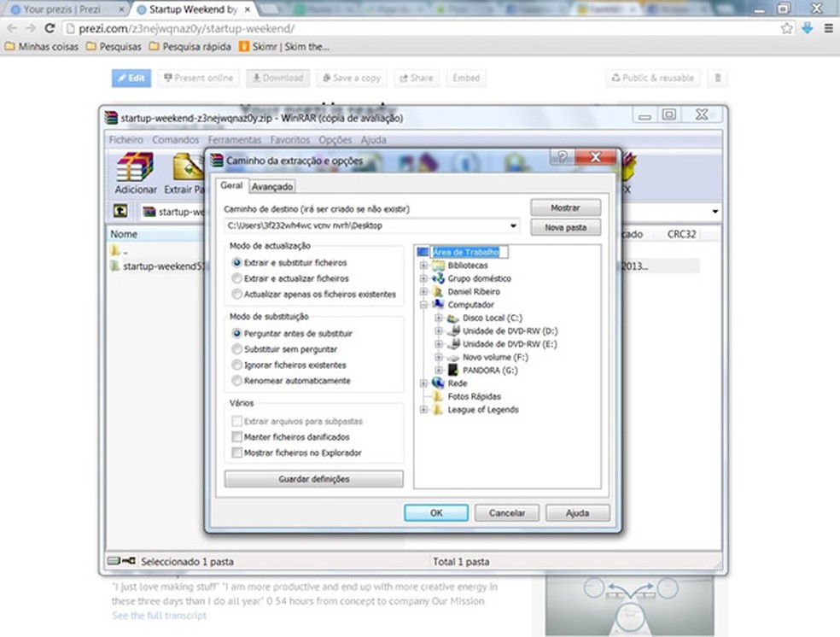Open the Ferramentas menu
This screenshot has height=637, width=840.
coord(235,140)
